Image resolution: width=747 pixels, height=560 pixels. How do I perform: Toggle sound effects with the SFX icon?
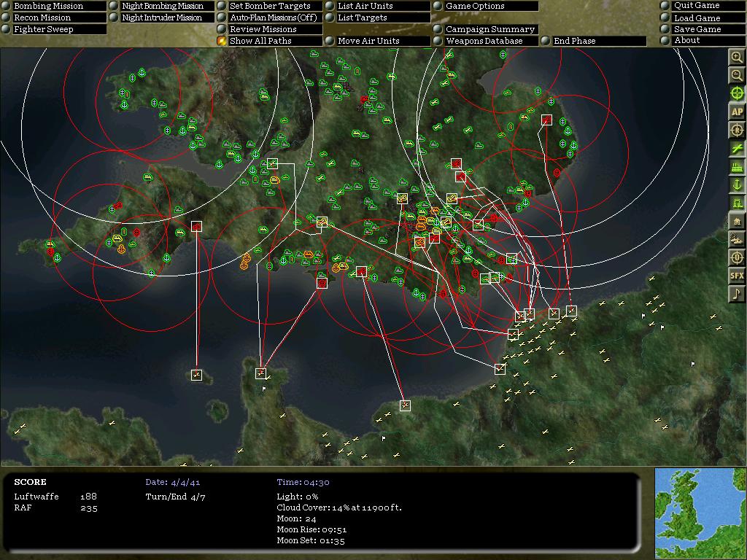[x=737, y=276]
